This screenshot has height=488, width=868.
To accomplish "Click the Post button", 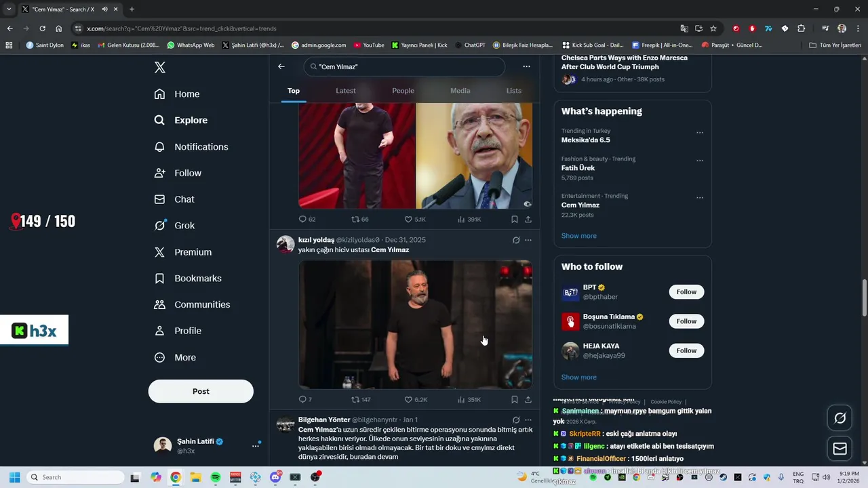I will coord(201,391).
